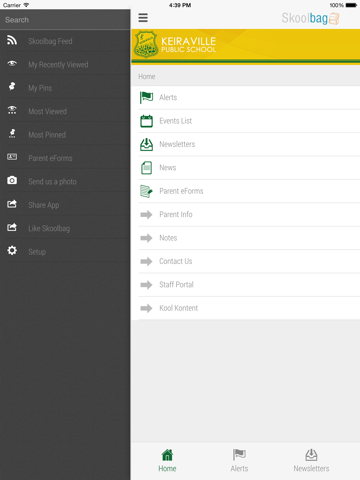Expand Parent Info arrow
This screenshot has height=480, width=360.
[146, 214]
